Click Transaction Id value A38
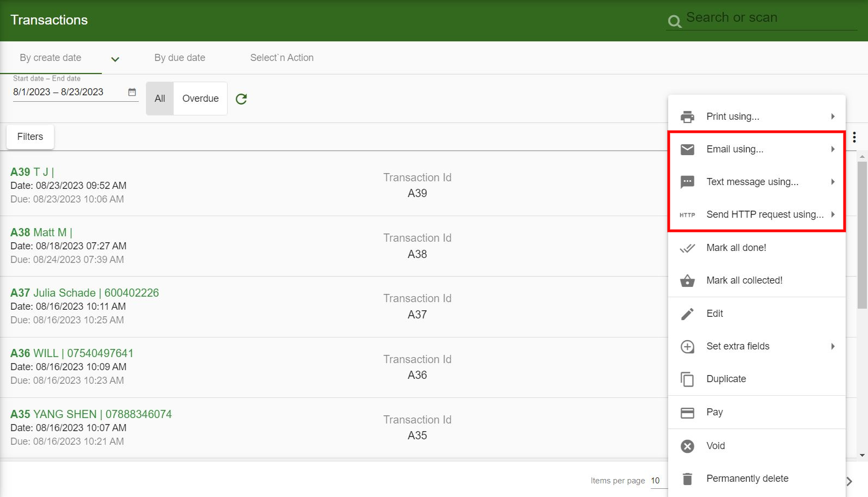This screenshot has height=497, width=868. (x=418, y=254)
